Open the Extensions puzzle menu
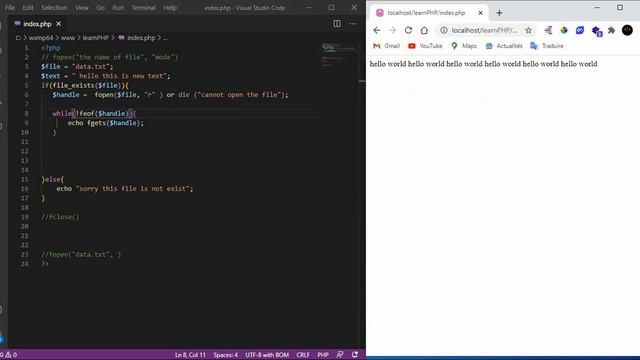This screenshot has width=640, height=360. (611, 30)
